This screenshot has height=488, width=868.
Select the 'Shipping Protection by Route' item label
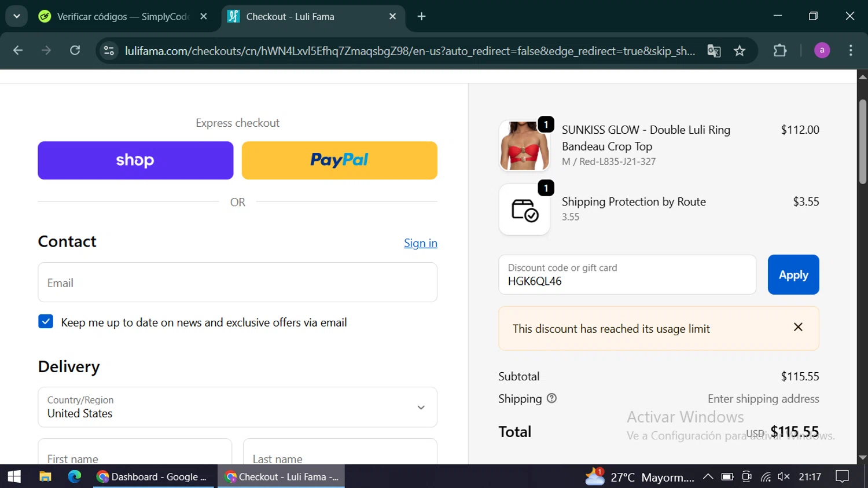point(634,202)
